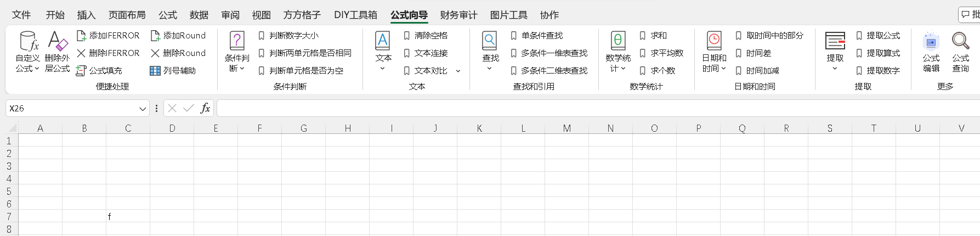Click the 查找 magnifier document icon
Image resolution: width=980 pixels, height=236 pixels.
point(490,41)
